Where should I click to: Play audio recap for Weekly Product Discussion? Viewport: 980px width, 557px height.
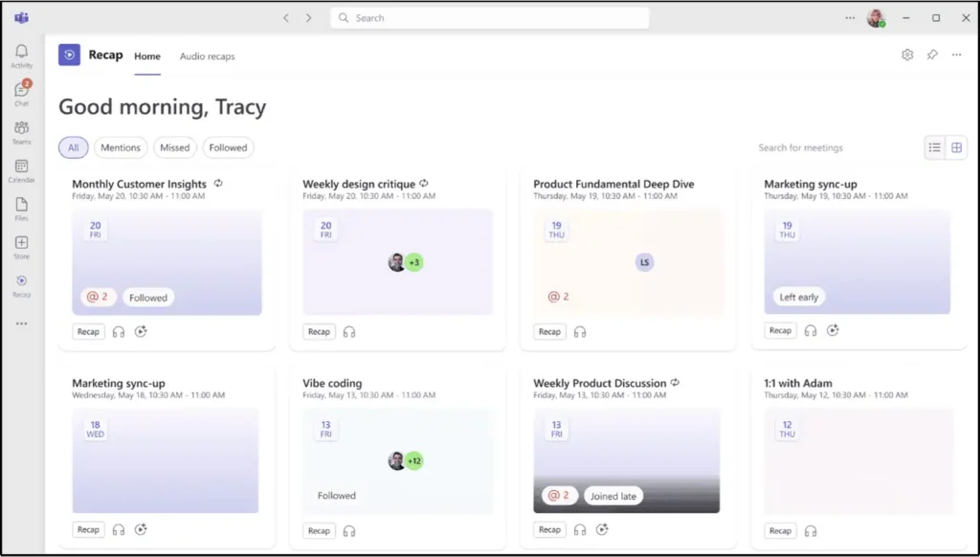pos(580,530)
